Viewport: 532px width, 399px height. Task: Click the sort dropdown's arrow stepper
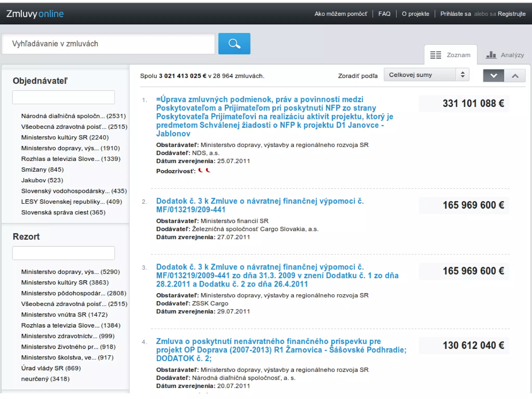click(463, 75)
